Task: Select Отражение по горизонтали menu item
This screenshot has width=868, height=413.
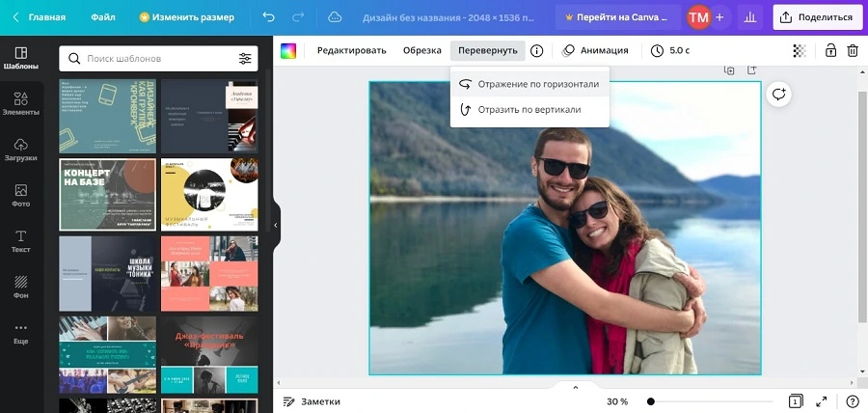Action: [x=529, y=84]
